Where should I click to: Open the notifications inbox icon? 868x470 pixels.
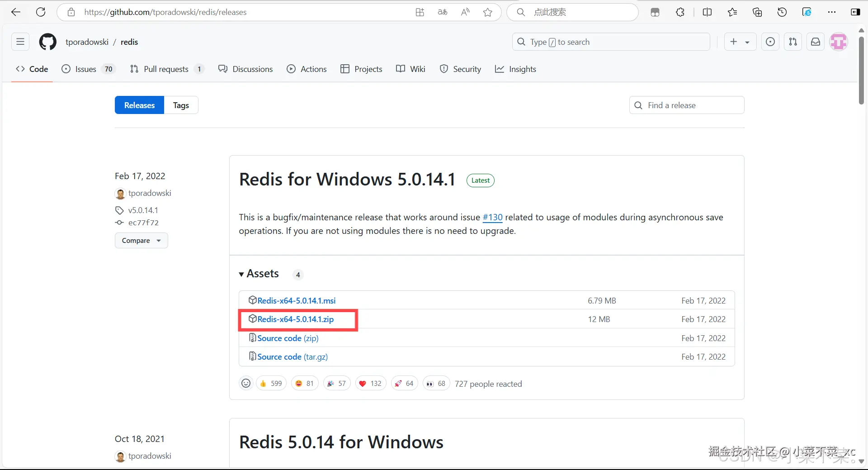coord(816,42)
